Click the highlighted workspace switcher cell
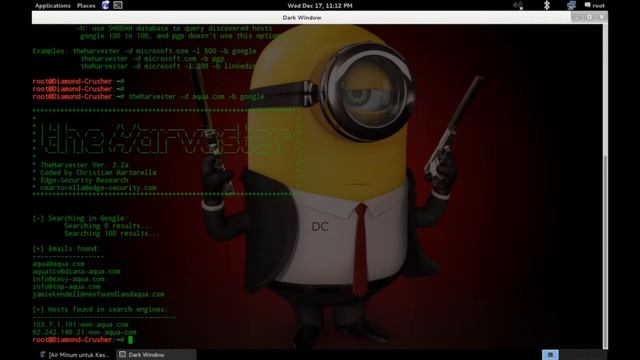The height and width of the screenshot is (360, 640). pos(550,355)
